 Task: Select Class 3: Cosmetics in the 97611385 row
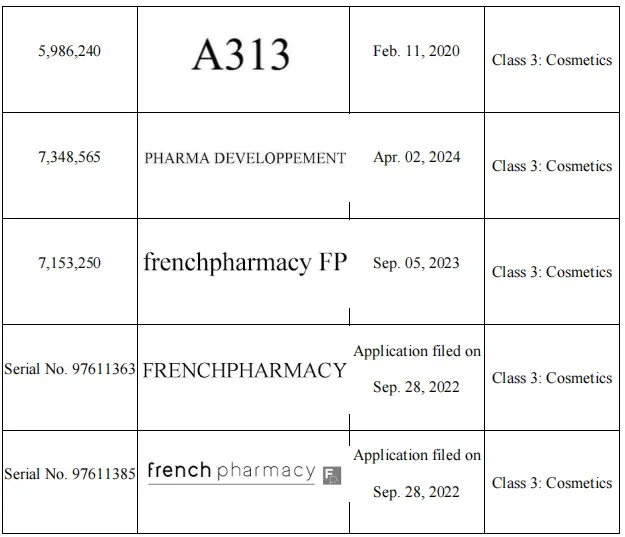coord(551,483)
